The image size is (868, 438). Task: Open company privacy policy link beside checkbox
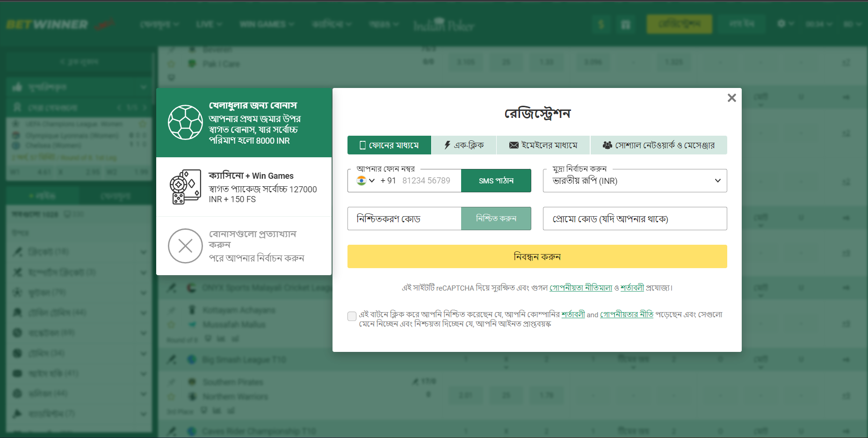(x=627, y=314)
